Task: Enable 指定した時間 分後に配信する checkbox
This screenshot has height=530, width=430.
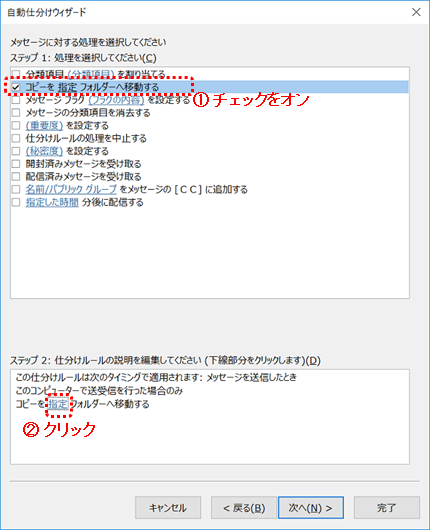Action: [x=16, y=202]
